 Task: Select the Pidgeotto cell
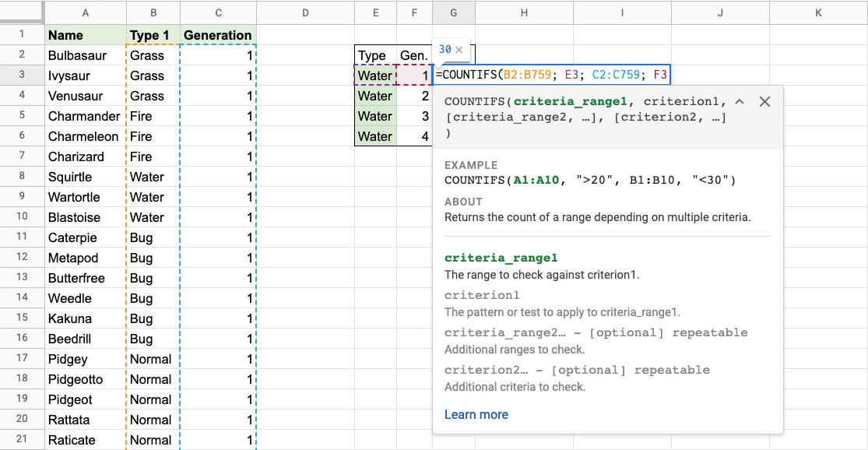point(85,379)
